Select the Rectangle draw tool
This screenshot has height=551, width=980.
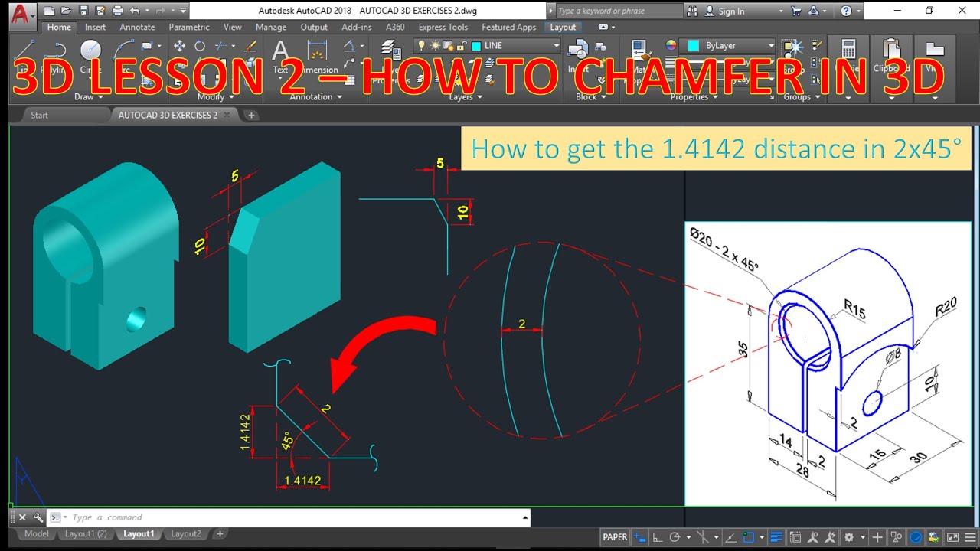(x=148, y=46)
